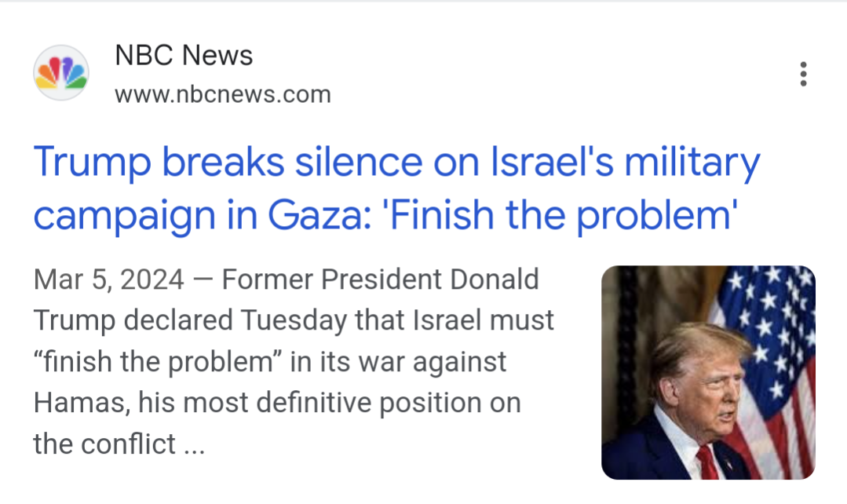The width and height of the screenshot is (847, 504).
Task: Click the snippet line starting 'Trump declared Tuesday'
Action: point(294,320)
